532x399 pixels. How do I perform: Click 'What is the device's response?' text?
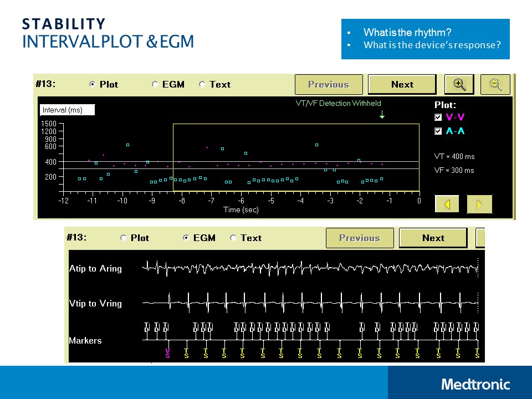[x=432, y=45]
